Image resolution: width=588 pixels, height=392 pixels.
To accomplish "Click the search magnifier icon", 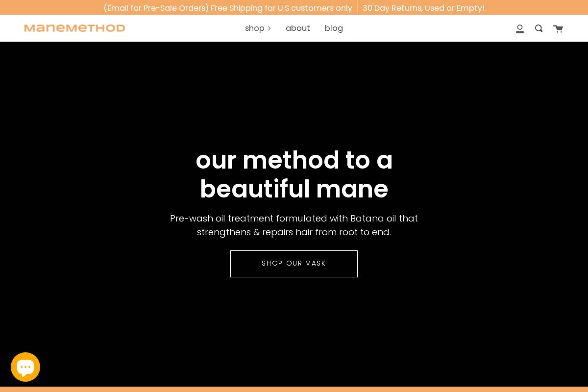I will [539, 28].
